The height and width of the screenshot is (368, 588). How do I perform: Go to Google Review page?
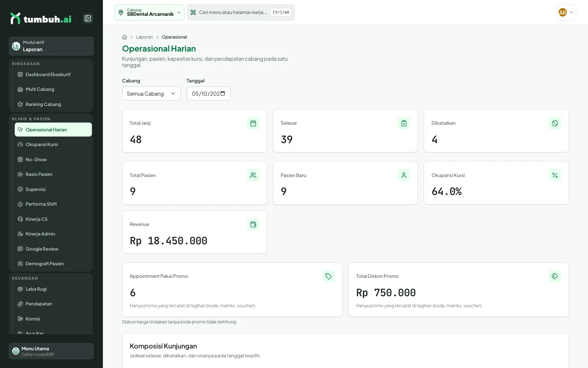[53, 249]
